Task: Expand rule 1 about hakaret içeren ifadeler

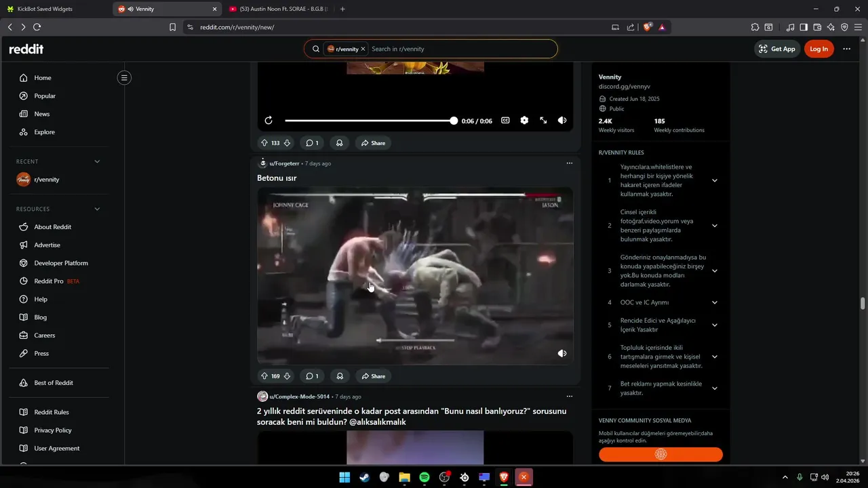Action: pos(715,180)
